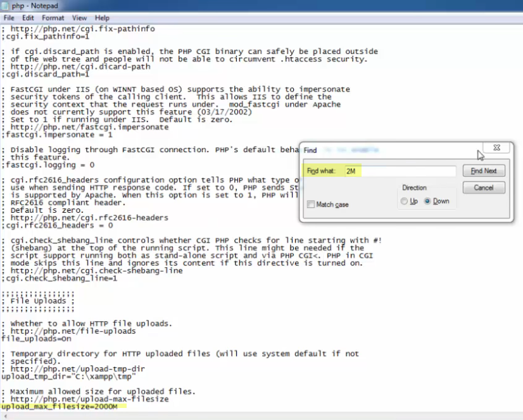Open the Edit menu
This screenshot has height=420, width=523.
[x=28, y=18]
